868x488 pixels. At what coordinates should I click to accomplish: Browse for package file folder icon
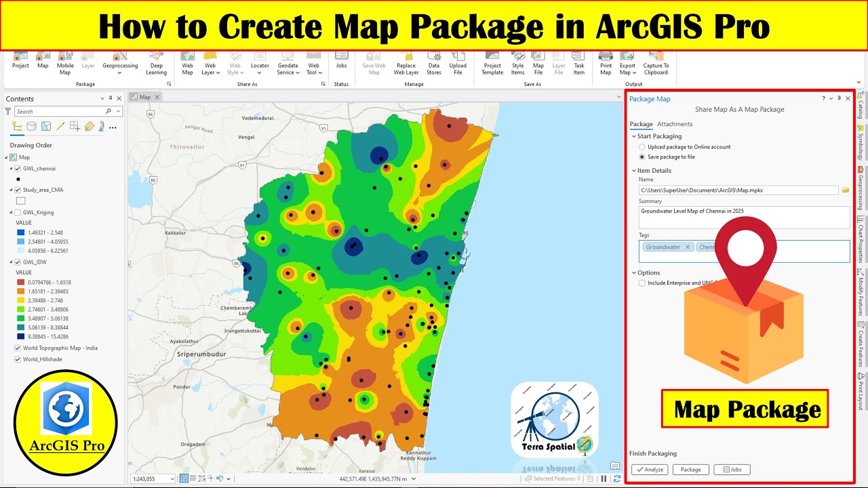click(846, 190)
